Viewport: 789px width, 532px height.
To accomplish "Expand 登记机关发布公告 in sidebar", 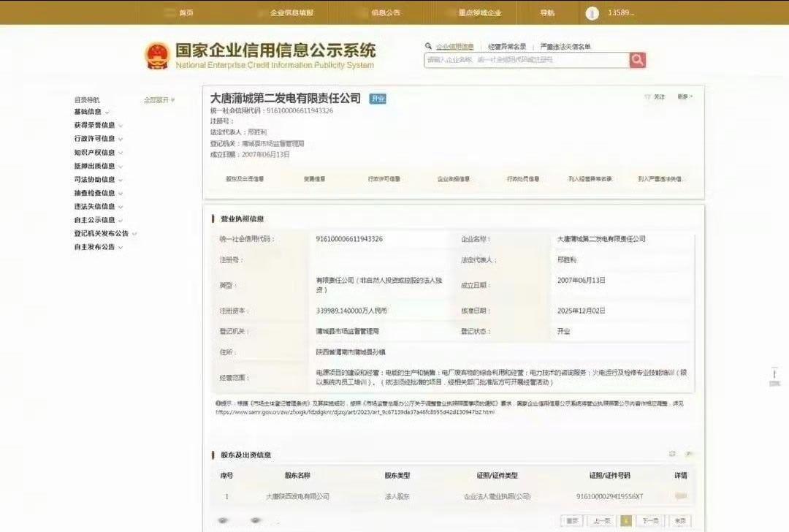I will [x=105, y=234].
